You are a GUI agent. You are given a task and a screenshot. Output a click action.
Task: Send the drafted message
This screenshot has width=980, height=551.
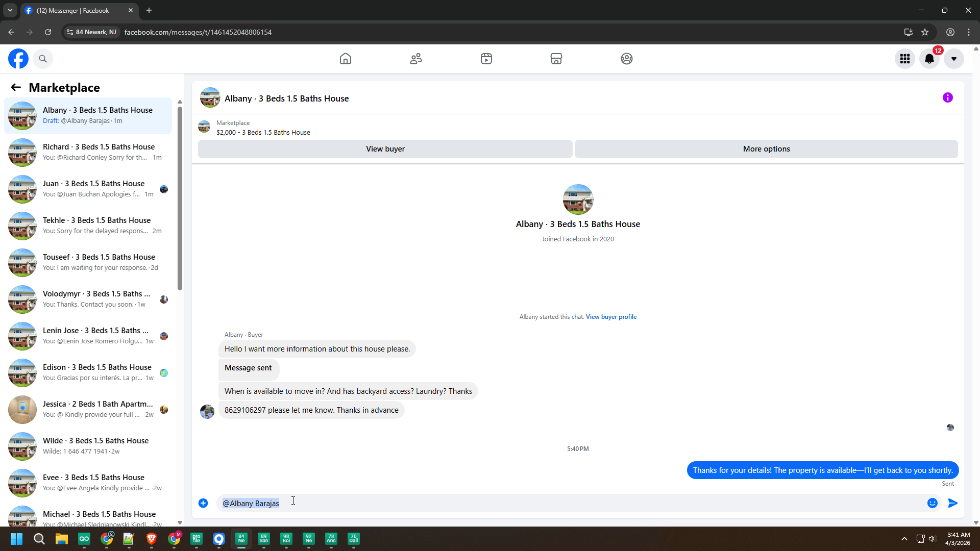(953, 503)
